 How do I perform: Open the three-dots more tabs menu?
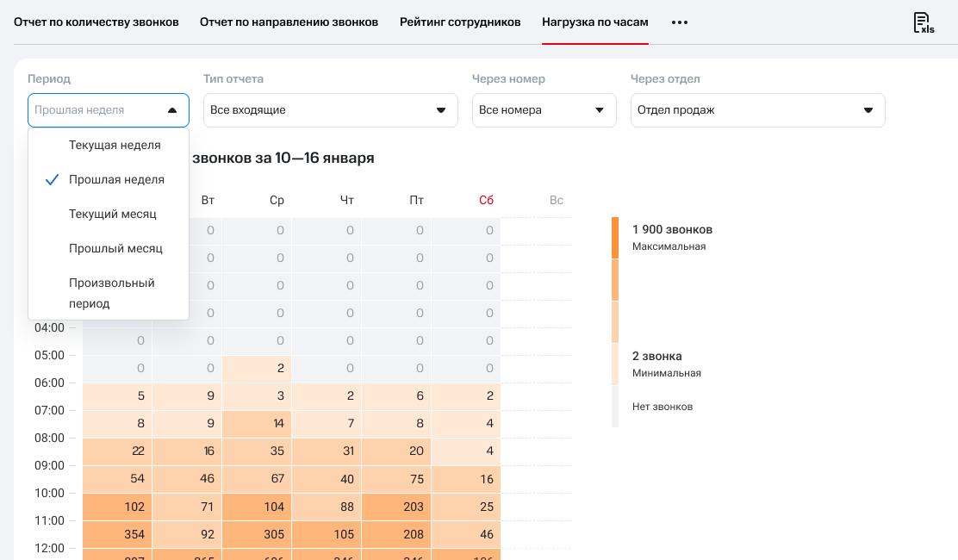[x=680, y=22]
